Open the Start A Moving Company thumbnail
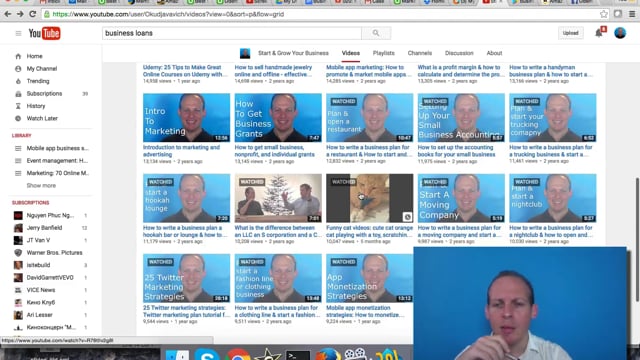This screenshot has height=360, width=640. pos(461,198)
